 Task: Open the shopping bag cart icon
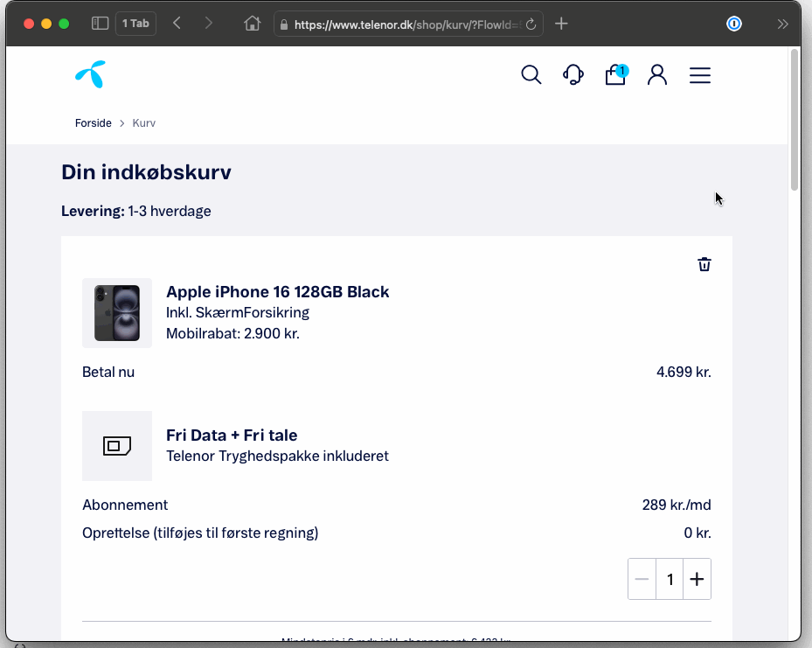[615, 75]
